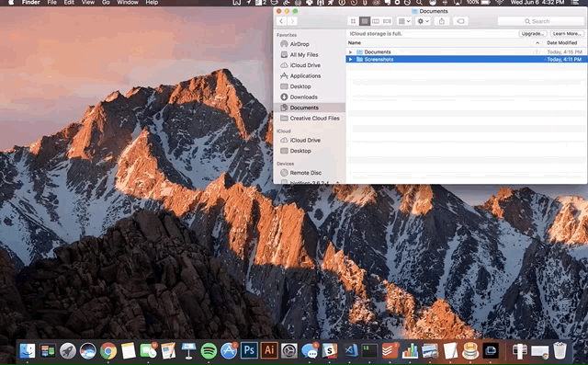This screenshot has height=365, width=588.
Task: Go forward using the Finder forward arrow
Action: click(292, 21)
